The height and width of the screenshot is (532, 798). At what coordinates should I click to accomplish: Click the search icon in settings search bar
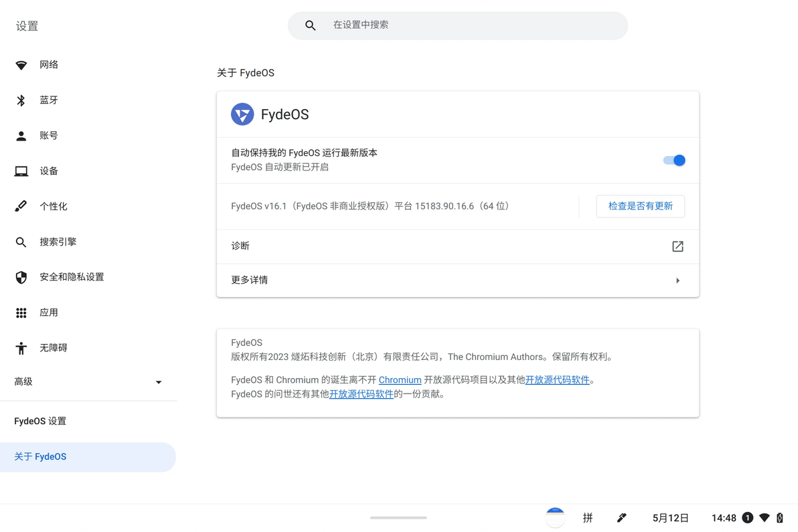(311, 25)
